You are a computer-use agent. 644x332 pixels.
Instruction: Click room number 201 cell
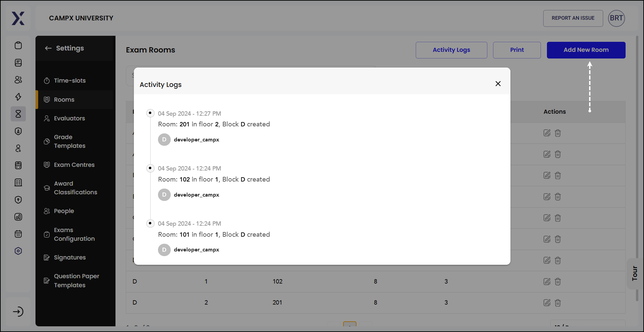277,303
